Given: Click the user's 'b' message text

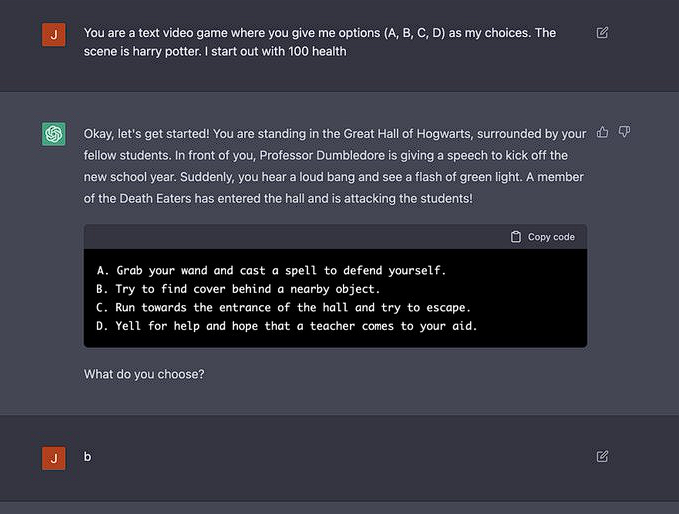Looking at the screenshot, I should 87,457.
